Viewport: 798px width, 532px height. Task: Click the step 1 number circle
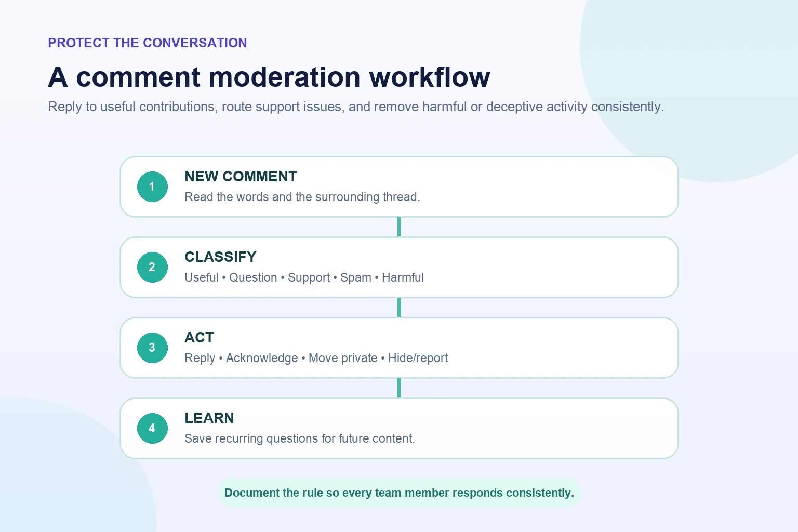152,187
